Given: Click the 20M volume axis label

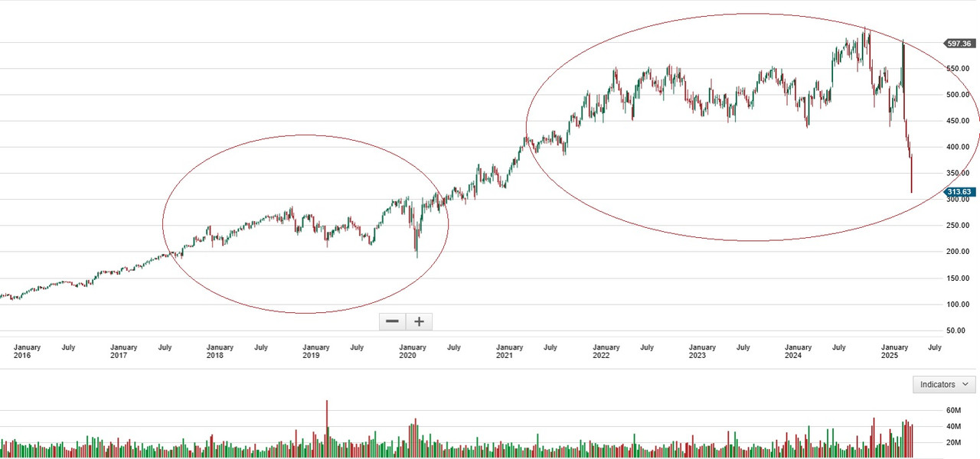Looking at the screenshot, I should (x=954, y=443).
